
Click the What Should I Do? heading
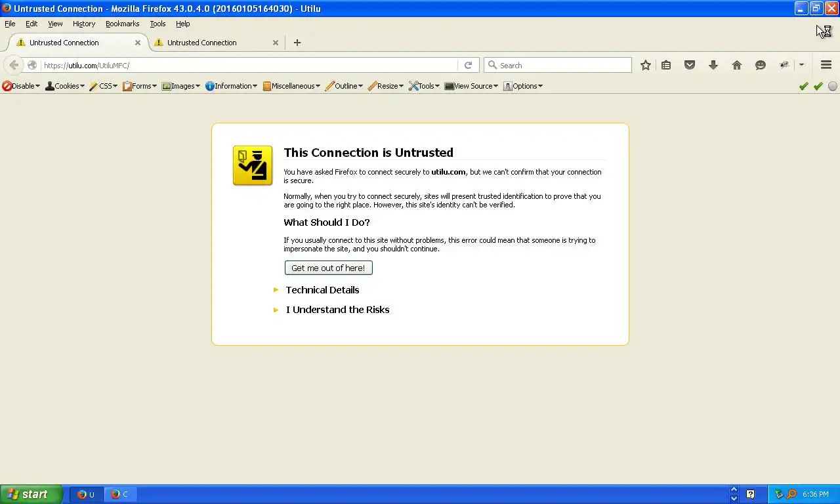click(x=327, y=222)
